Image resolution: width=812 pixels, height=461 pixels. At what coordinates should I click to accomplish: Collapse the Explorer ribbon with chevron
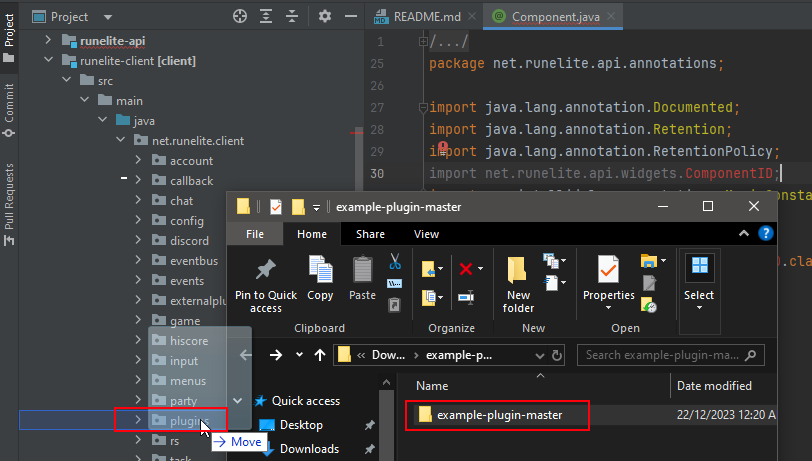(744, 233)
